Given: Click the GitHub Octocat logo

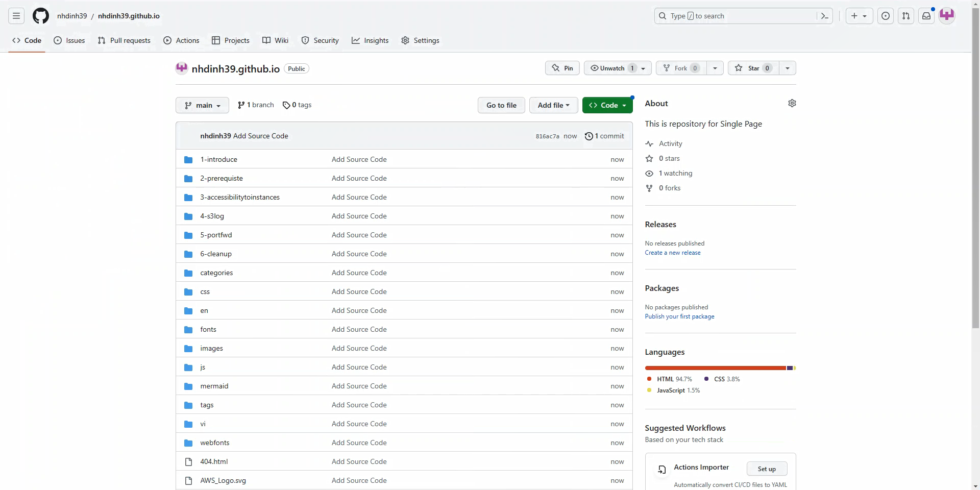Looking at the screenshot, I should coord(41,16).
